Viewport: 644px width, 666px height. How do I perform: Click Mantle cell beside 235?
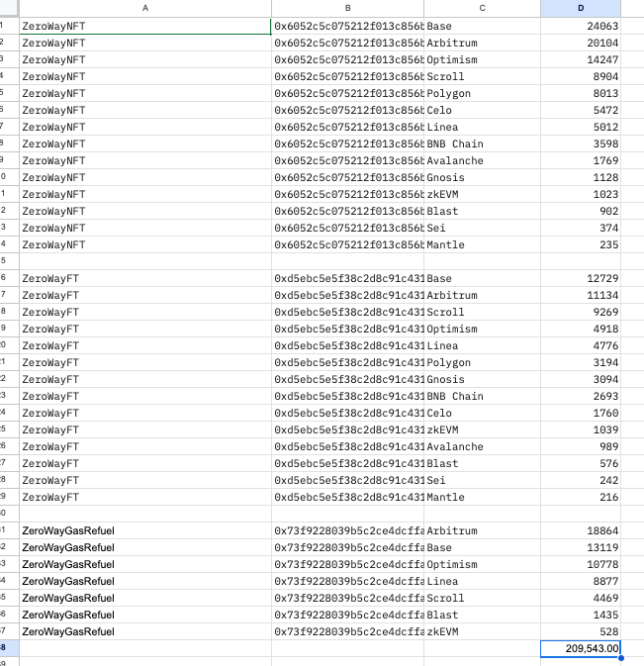tap(482, 245)
